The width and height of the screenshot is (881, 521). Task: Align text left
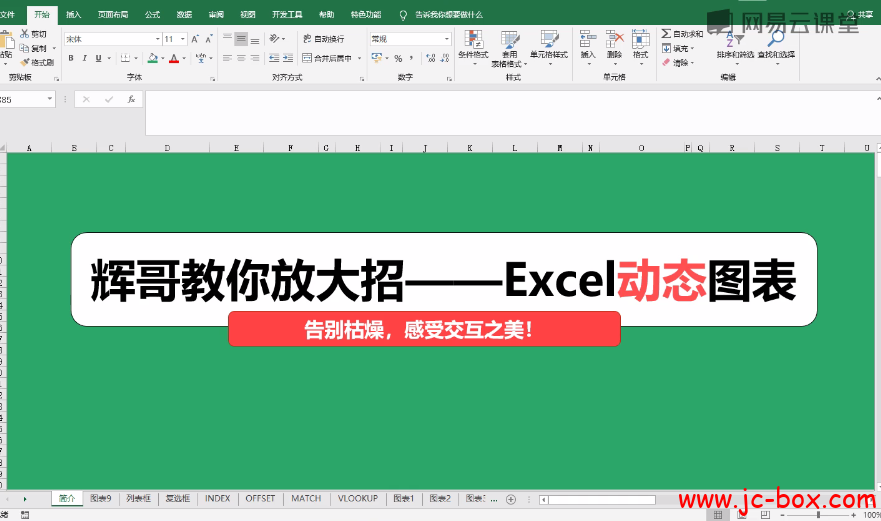coord(227,58)
